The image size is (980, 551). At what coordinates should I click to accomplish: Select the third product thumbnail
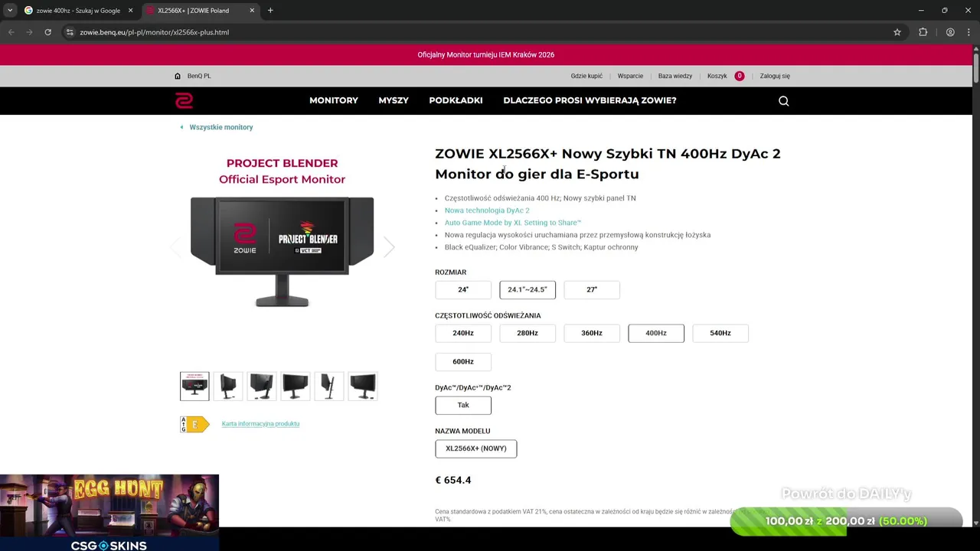[262, 386]
